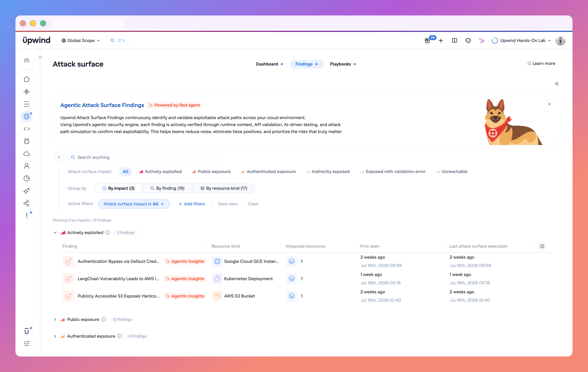Open the cloud sidebar icon
The width and height of the screenshot is (588, 372).
tap(27, 154)
